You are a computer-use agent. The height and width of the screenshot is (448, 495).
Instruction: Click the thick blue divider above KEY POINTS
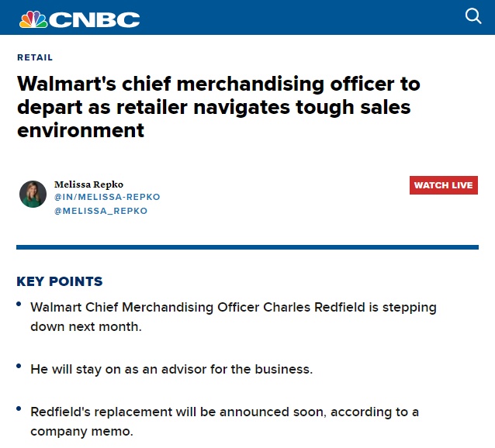click(247, 247)
